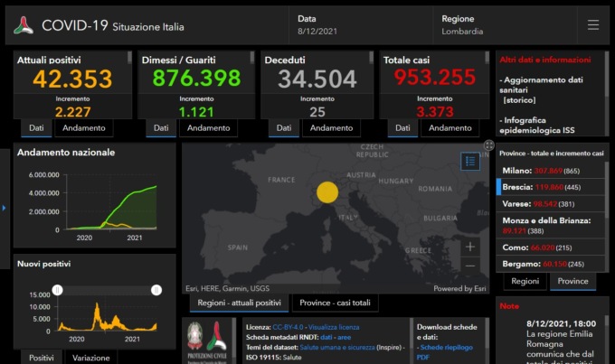Click the yellow Lombardia circle on map
The image size is (615, 364).
(x=327, y=191)
